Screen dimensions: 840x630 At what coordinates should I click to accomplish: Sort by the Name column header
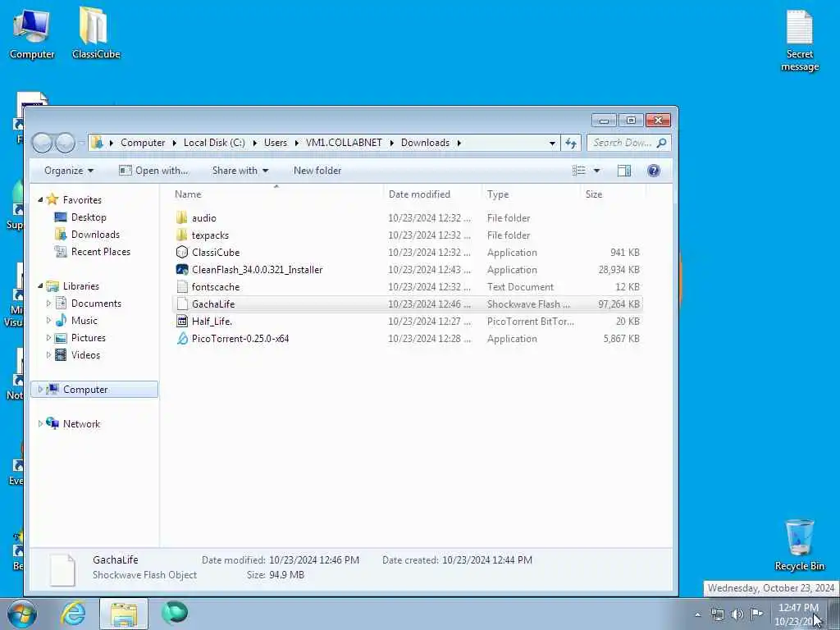(276, 194)
